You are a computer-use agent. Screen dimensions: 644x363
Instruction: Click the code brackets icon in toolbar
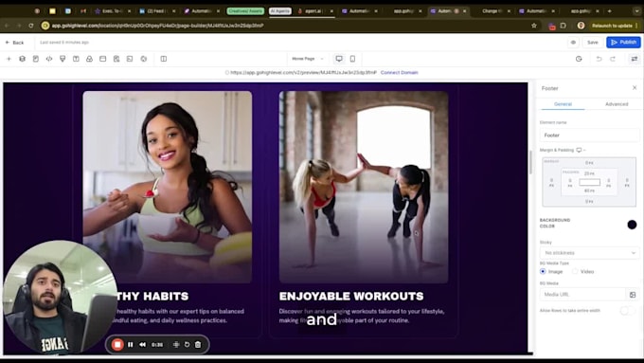(x=49, y=59)
